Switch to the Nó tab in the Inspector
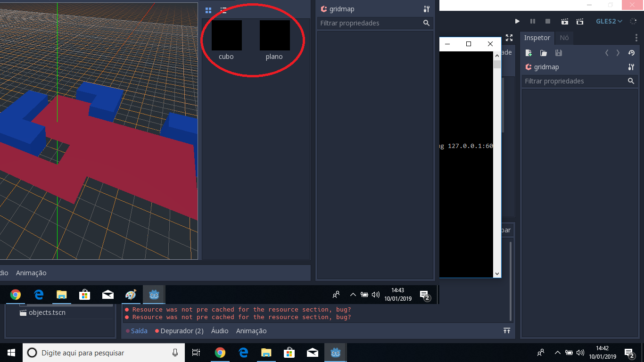The height and width of the screenshot is (362, 644). (564, 38)
